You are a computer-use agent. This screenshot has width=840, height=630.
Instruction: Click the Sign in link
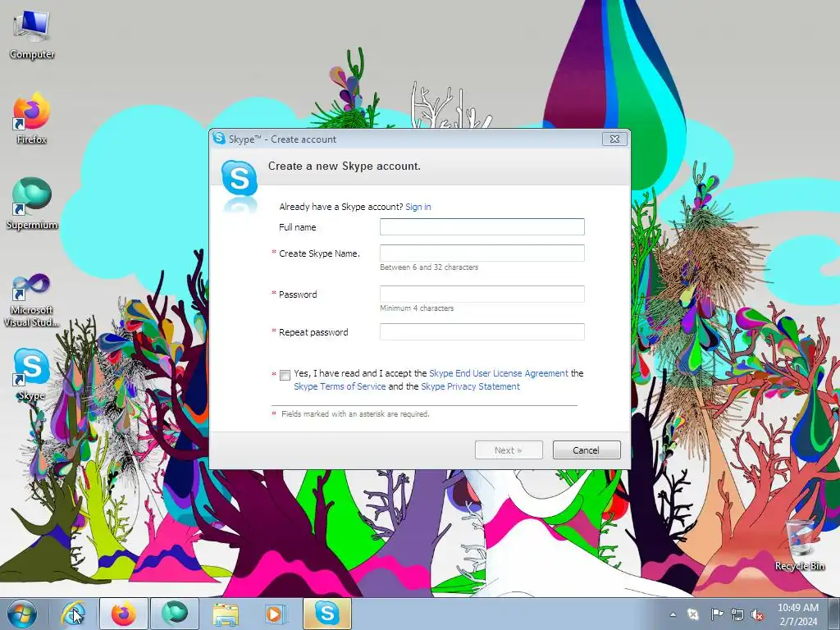pyautogui.click(x=418, y=207)
